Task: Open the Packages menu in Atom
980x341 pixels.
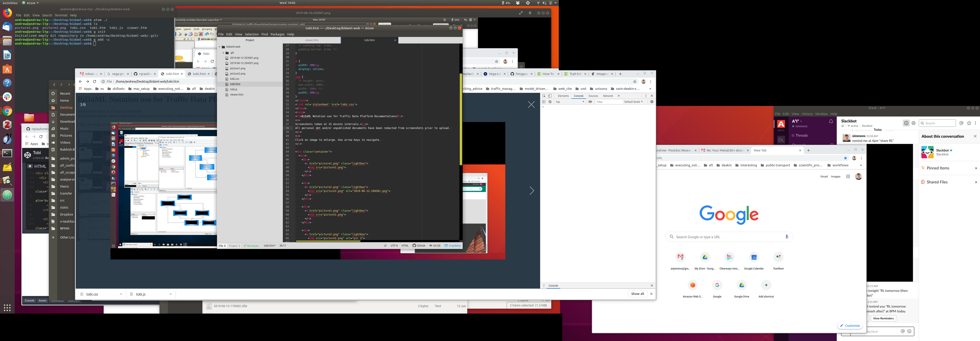Action: coord(277,34)
